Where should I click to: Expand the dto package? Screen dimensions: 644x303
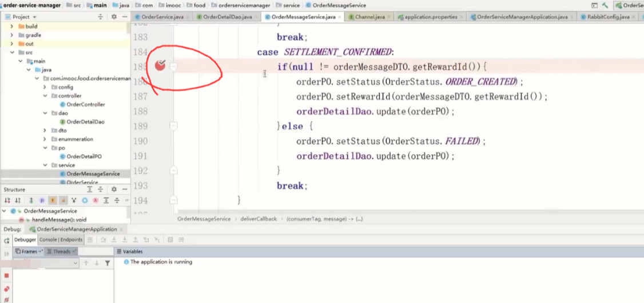(x=45, y=131)
